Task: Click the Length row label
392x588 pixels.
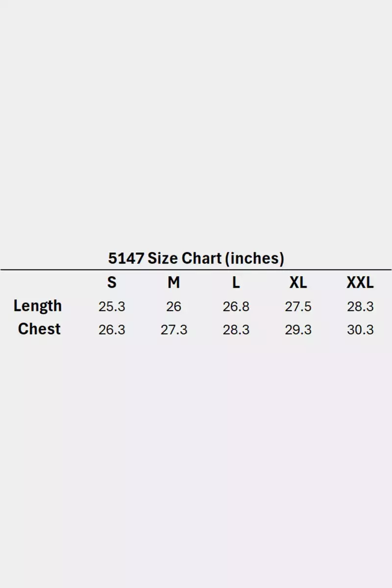Action: [38, 306]
